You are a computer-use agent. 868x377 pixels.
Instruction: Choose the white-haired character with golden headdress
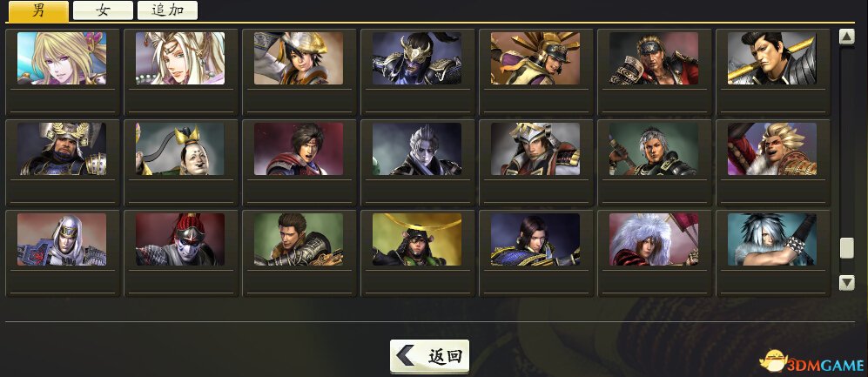point(180,58)
